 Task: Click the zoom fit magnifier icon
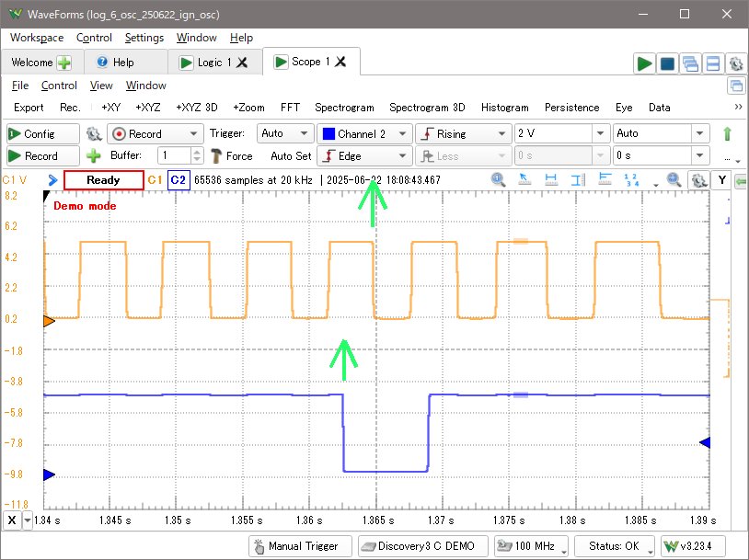coord(674,179)
